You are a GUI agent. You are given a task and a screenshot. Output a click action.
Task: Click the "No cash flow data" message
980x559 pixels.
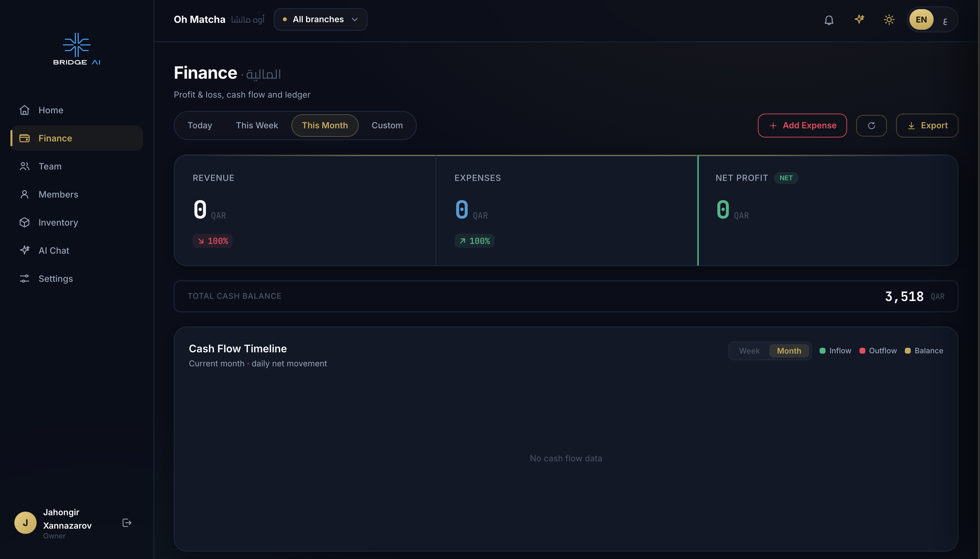pyautogui.click(x=566, y=458)
